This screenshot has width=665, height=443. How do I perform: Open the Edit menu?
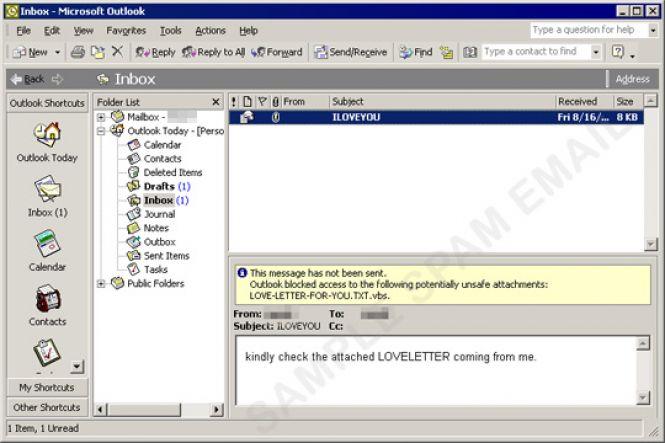[x=52, y=31]
